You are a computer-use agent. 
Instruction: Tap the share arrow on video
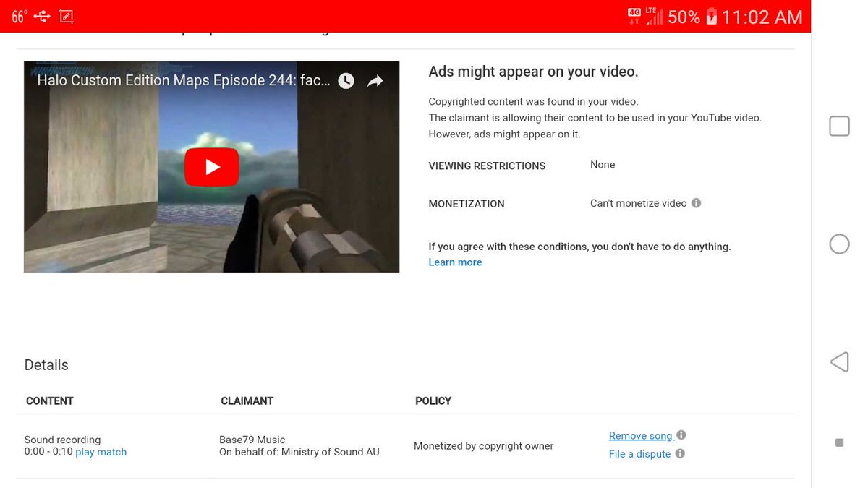[x=375, y=81]
